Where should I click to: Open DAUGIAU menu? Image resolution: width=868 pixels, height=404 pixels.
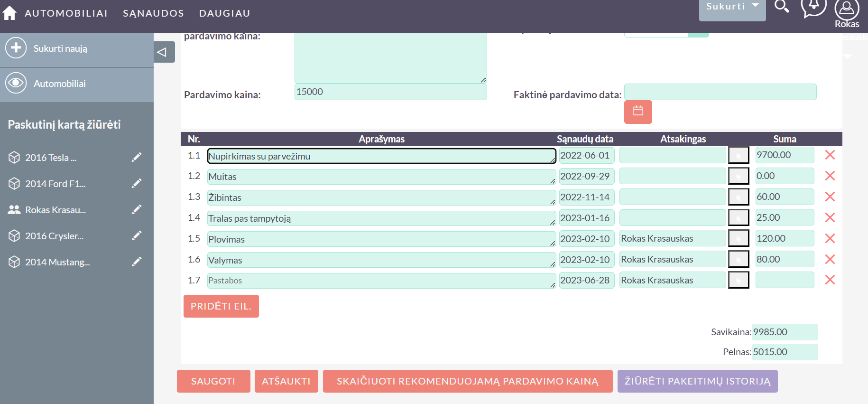[x=224, y=13]
